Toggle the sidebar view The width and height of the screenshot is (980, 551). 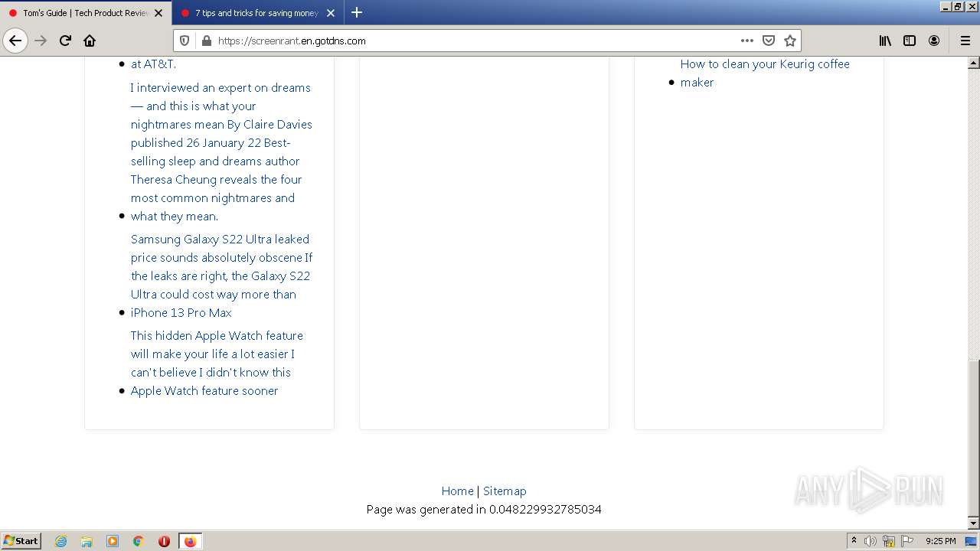[x=910, y=41]
